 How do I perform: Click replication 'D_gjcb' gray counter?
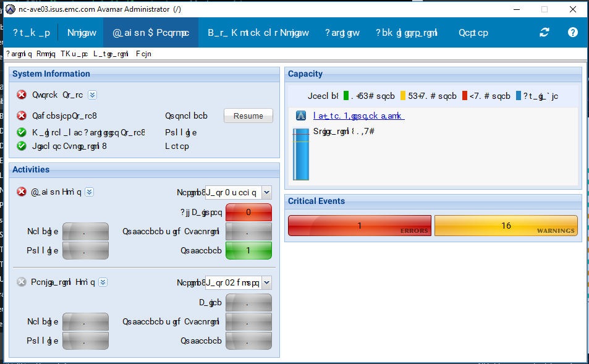(248, 303)
